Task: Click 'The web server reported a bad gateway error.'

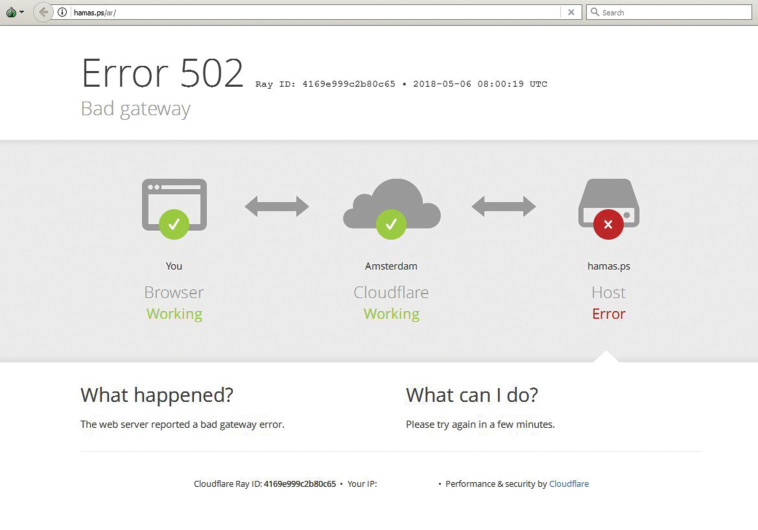Action: tap(182, 425)
